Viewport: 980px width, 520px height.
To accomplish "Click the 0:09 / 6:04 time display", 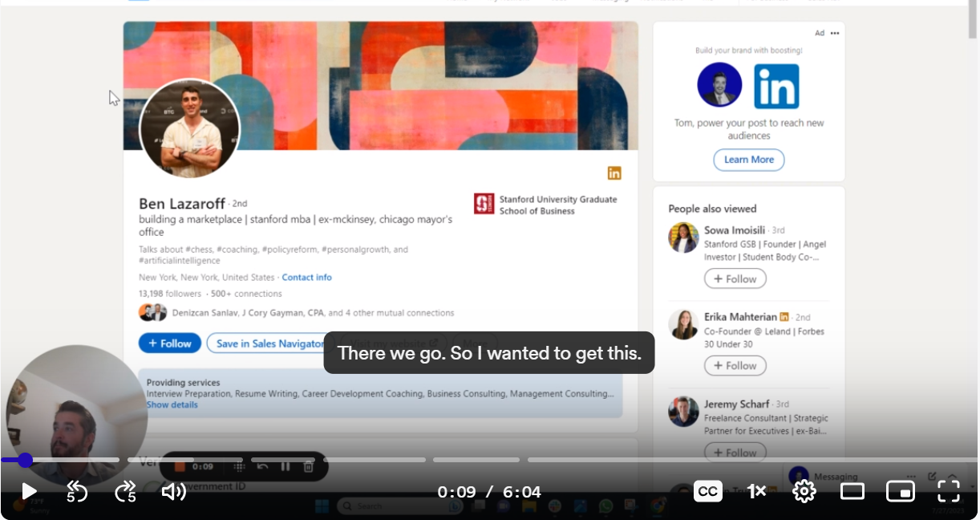I will pyautogui.click(x=489, y=491).
